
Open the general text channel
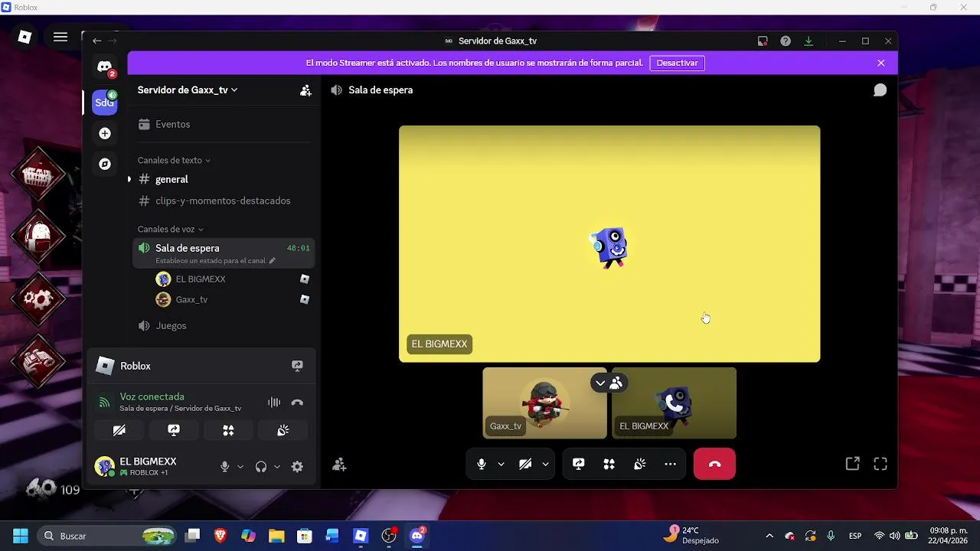(x=224, y=179)
